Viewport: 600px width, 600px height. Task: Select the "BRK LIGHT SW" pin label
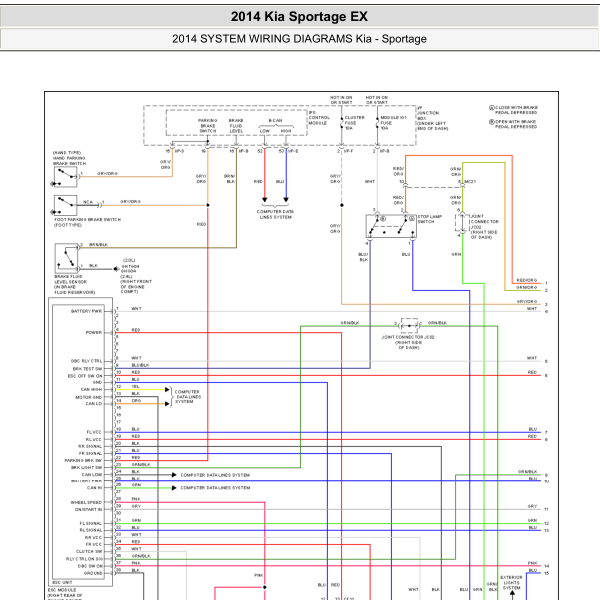[x=86, y=468]
